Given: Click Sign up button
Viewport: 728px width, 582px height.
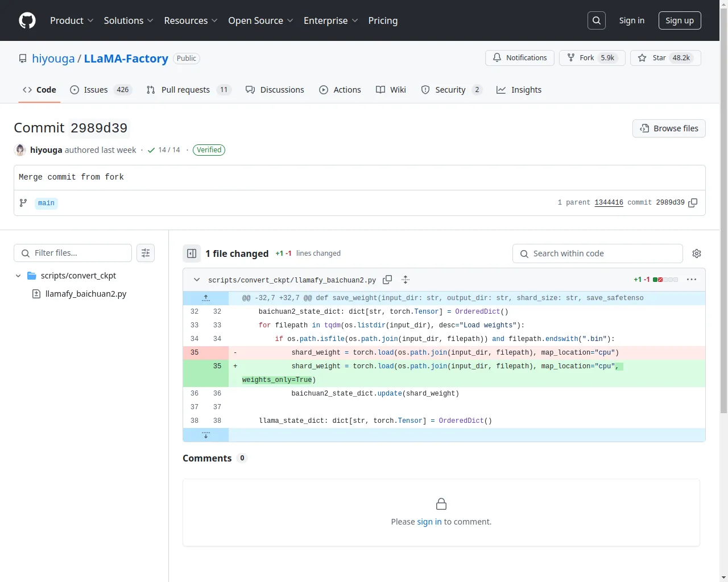Looking at the screenshot, I should (680, 20).
